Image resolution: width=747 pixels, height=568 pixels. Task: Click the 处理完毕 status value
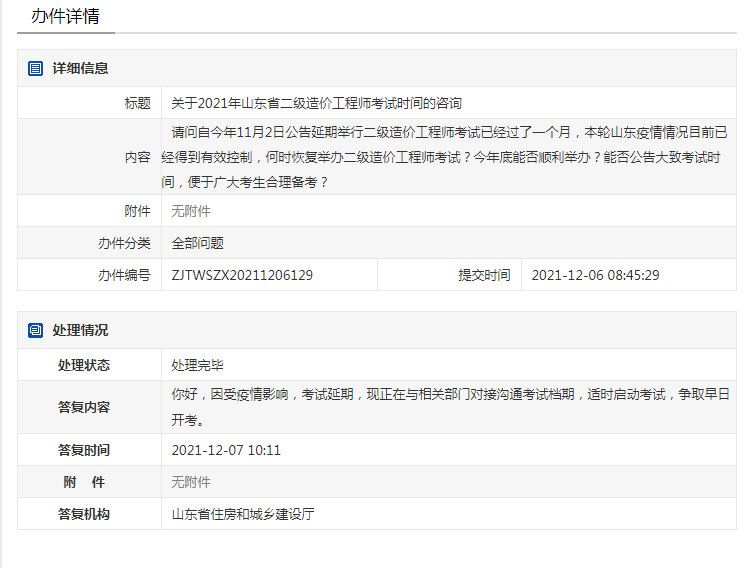[x=197, y=365]
